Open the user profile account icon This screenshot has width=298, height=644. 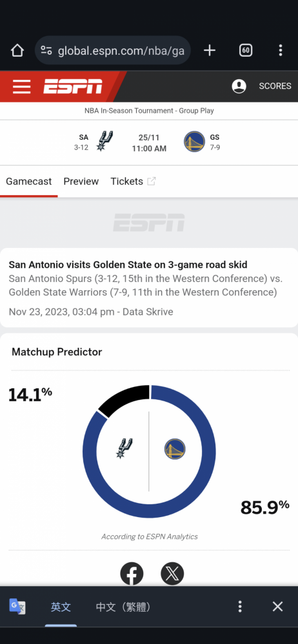coord(239,86)
